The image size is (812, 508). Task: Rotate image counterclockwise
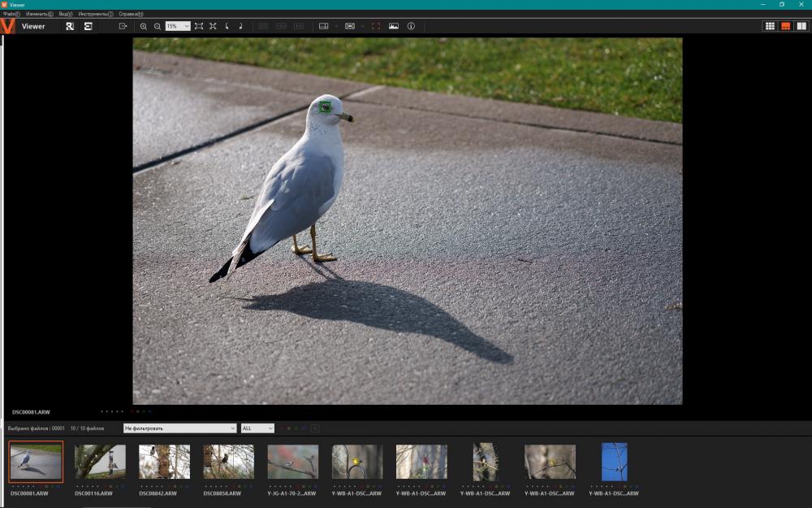tap(227, 26)
